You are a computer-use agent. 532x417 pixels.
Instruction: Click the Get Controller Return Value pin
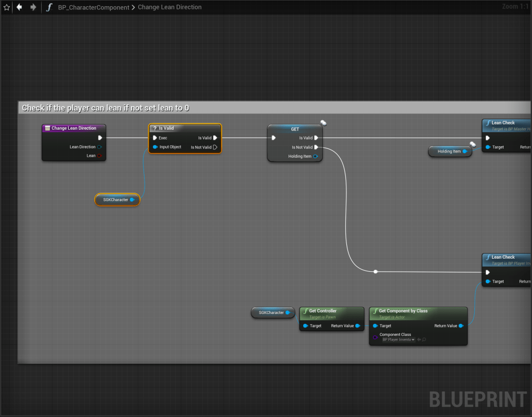[x=357, y=326]
